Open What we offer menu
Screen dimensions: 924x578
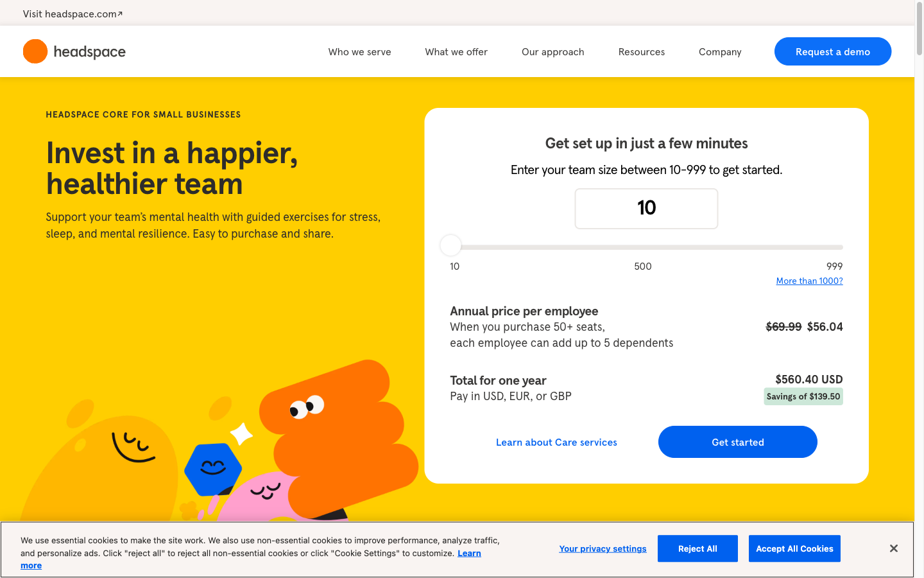[456, 52]
